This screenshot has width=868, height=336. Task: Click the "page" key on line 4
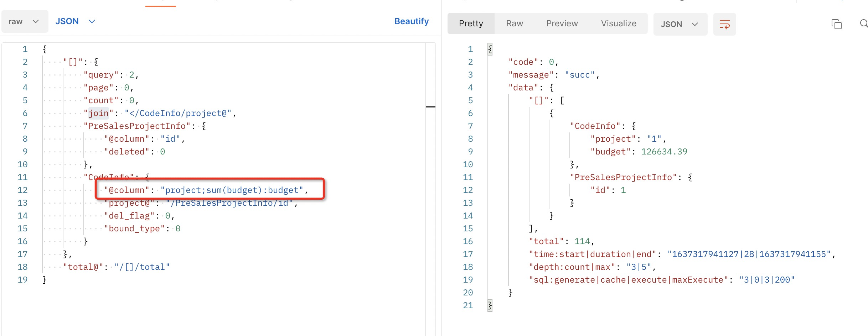98,88
